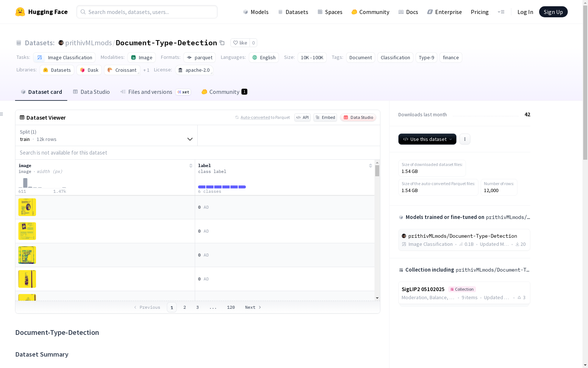Click the Auto-converted to Parquet link
Image resolution: width=588 pixels, height=368 pixels.
click(262, 117)
